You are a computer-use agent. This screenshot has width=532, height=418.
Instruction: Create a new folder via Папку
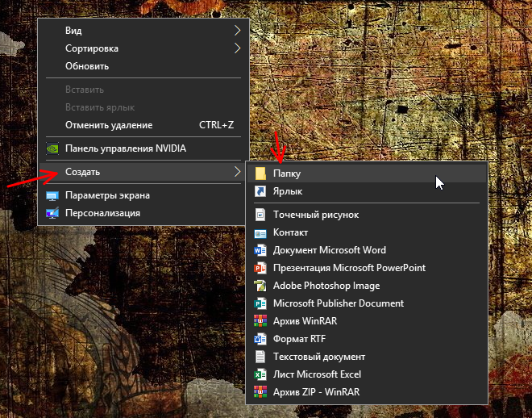click(x=367, y=173)
